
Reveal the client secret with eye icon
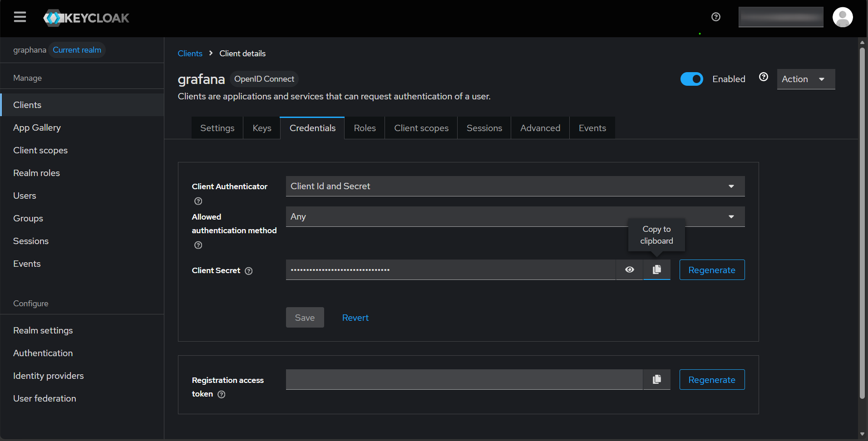(630, 269)
